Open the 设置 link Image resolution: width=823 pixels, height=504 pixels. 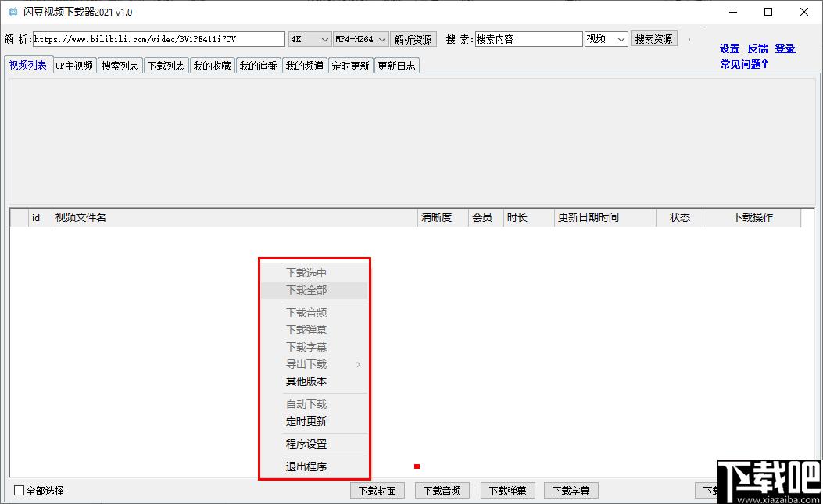729,48
